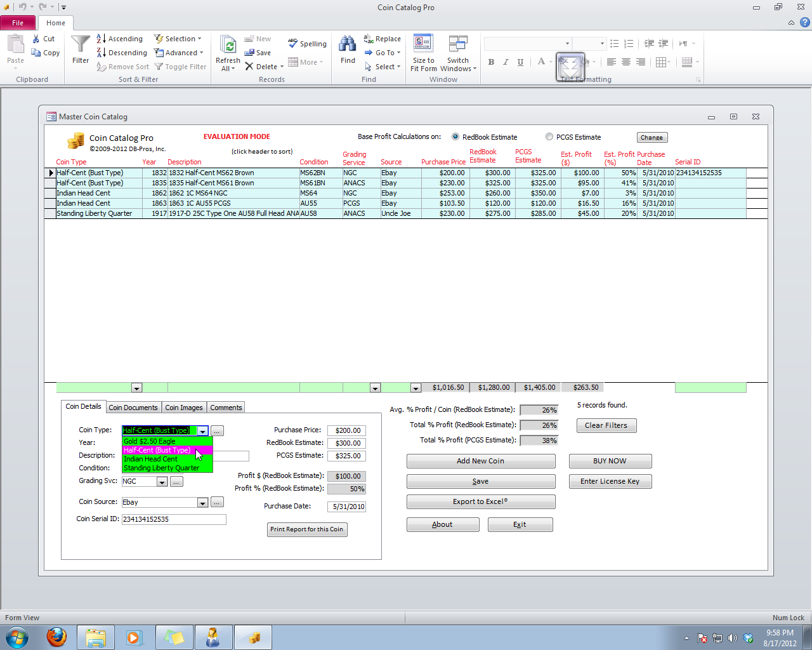
Task: Click Refresh All icon
Action: pyautogui.click(x=228, y=44)
